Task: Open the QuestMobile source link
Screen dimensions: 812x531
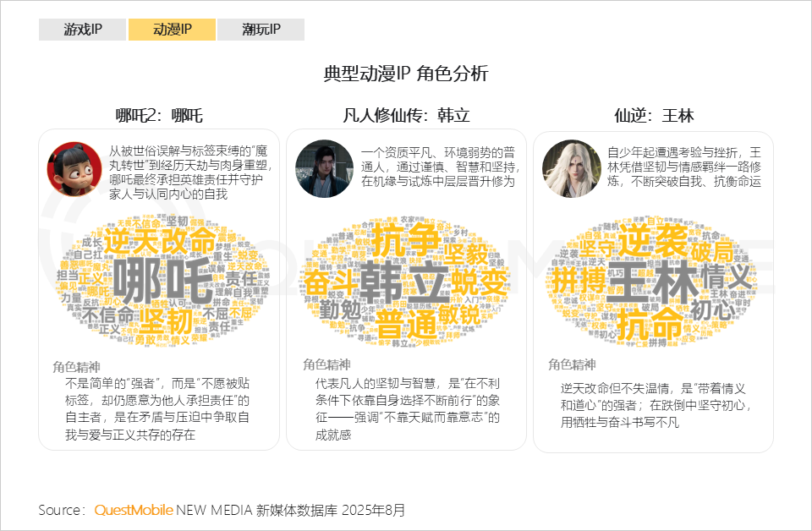Action: pos(134,510)
